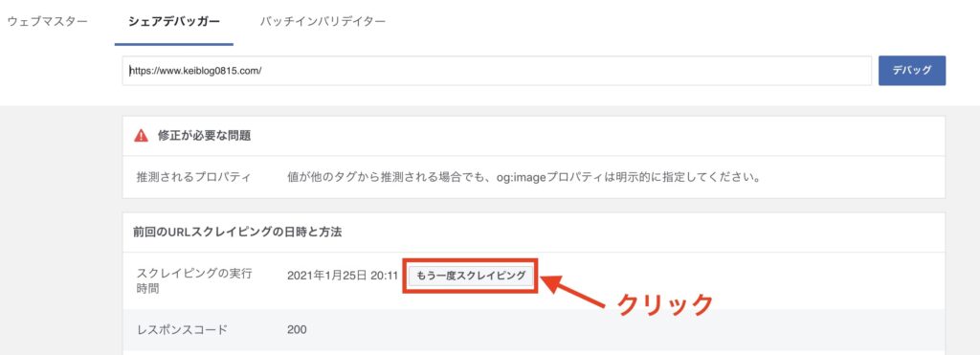
Task: Select 前回のURLスクレイピングの日時と方法 heading
Action: tap(237, 232)
